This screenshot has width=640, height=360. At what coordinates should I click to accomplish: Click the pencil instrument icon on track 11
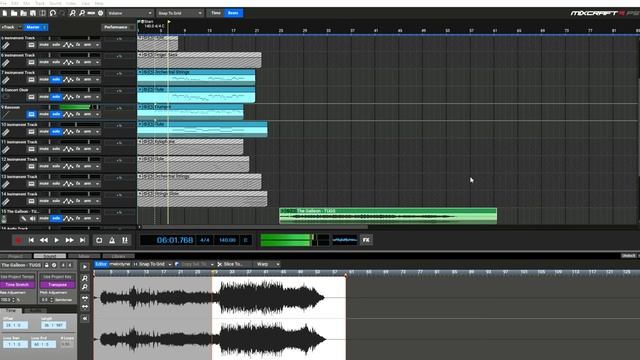point(6,149)
